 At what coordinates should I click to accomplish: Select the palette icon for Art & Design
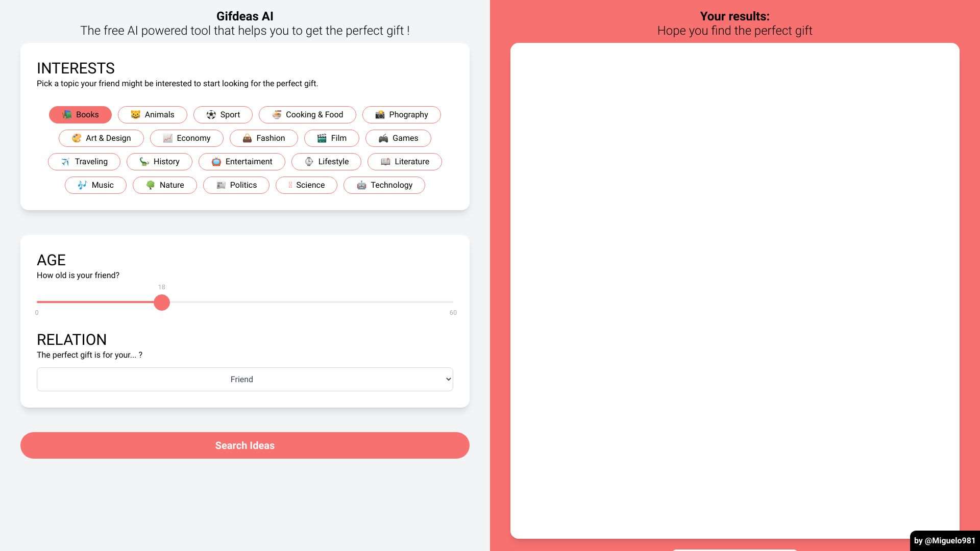click(x=77, y=138)
